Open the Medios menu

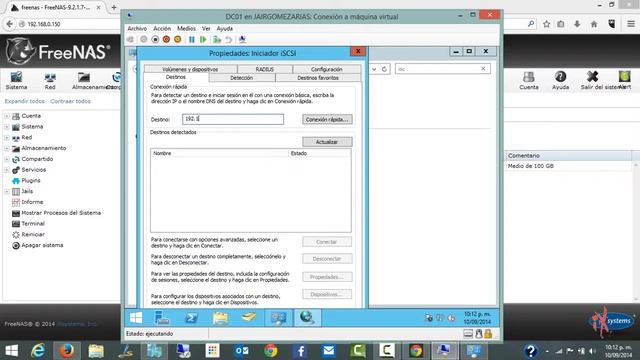(x=186, y=29)
